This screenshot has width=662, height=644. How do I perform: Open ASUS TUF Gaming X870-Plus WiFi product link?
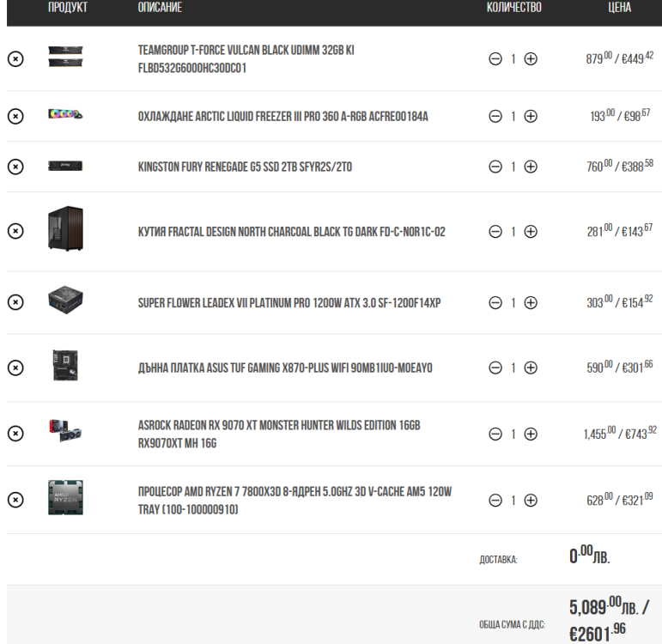285,368
